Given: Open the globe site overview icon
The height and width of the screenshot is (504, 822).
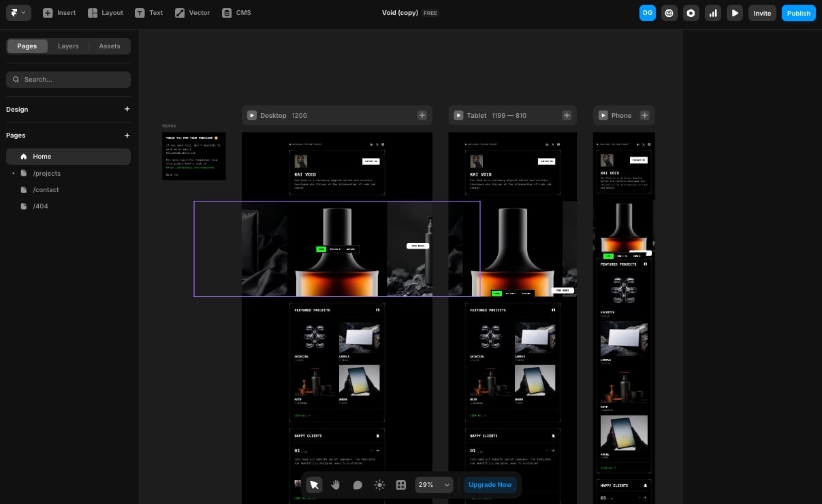Looking at the screenshot, I should click(669, 13).
